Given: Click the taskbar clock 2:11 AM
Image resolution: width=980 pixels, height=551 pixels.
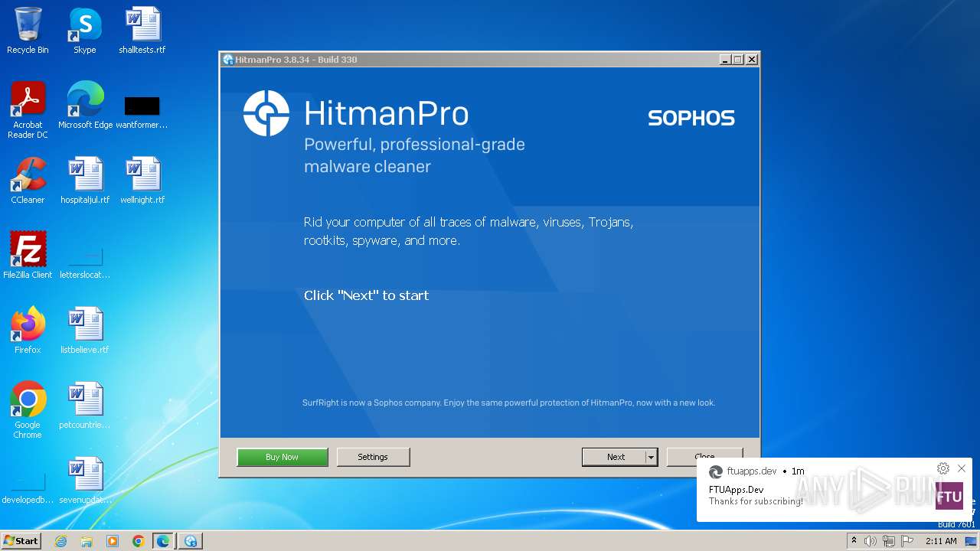Looking at the screenshot, I should pyautogui.click(x=941, y=541).
